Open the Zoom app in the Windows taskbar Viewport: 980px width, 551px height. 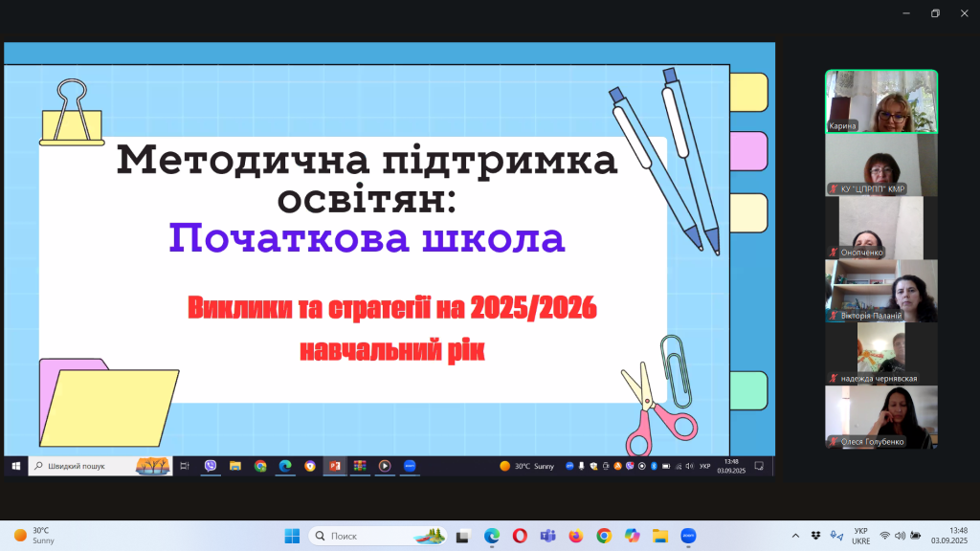[688, 536]
